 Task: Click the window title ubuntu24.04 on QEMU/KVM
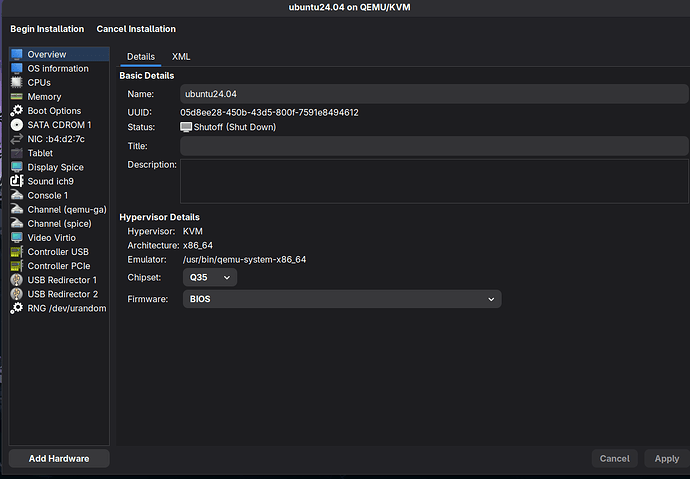tap(349, 7)
